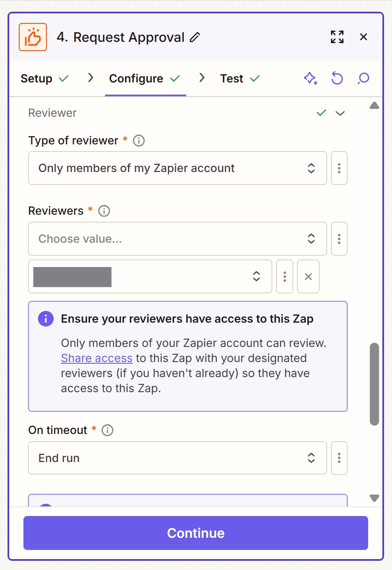Click the scrollbar down arrow

(374, 498)
